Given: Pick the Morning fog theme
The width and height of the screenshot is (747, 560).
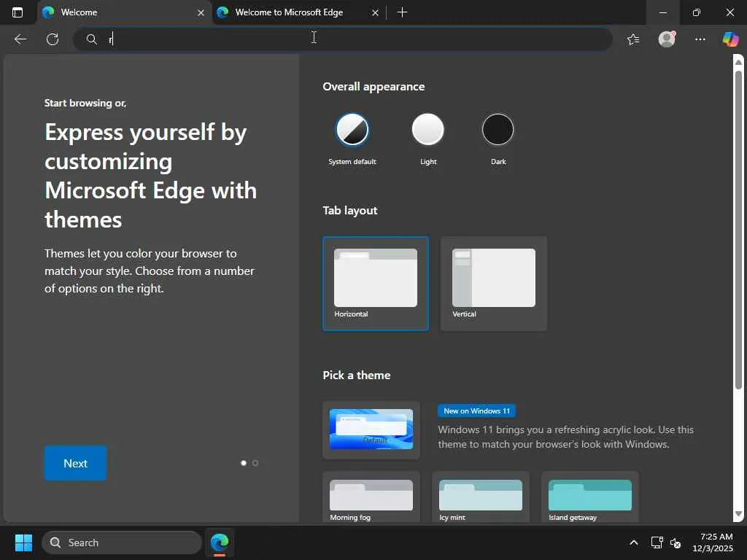Looking at the screenshot, I should 371,497.
